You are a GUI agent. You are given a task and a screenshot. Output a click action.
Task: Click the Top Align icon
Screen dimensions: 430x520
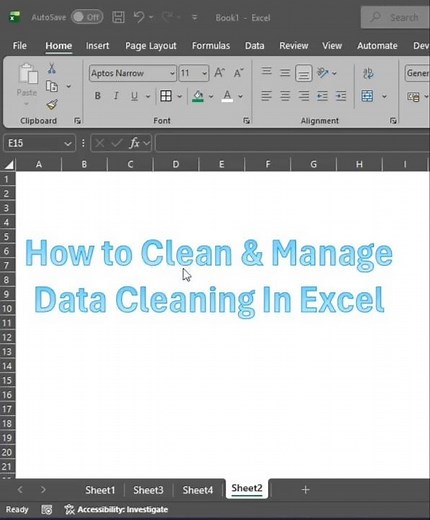[x=266, y=72]
